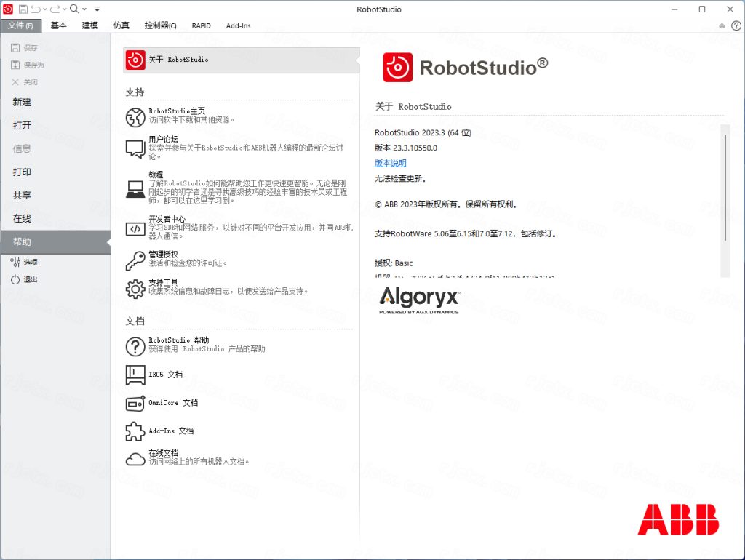Open 支持工具 support tools entry
This screenshot has width=745, height=560.
[164, 282]
